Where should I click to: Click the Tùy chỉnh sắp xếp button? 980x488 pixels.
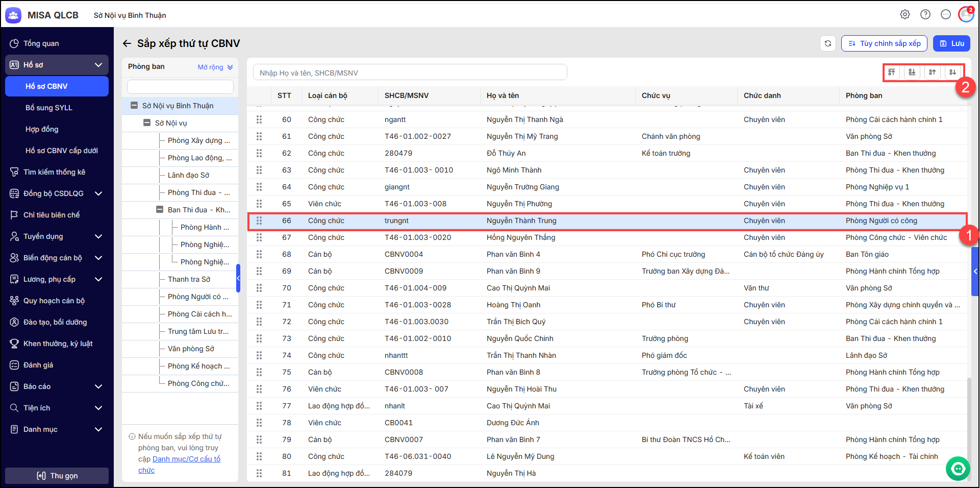point(884,43)
